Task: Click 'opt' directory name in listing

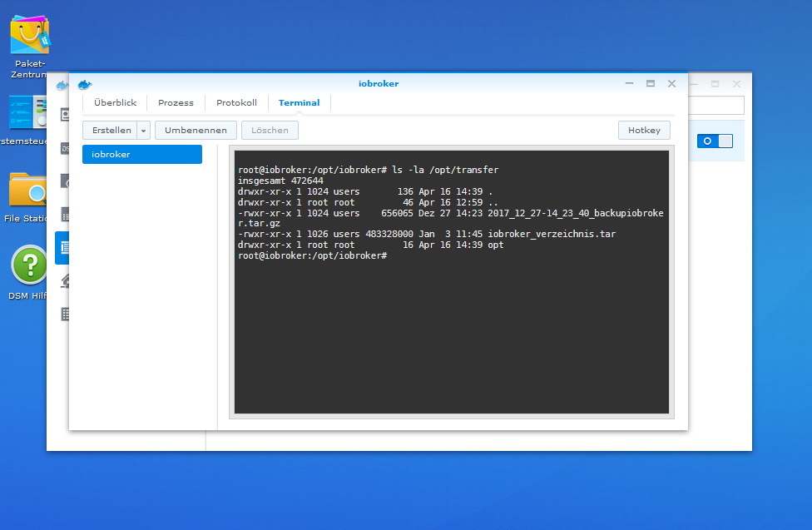Action: pos(496,245)
